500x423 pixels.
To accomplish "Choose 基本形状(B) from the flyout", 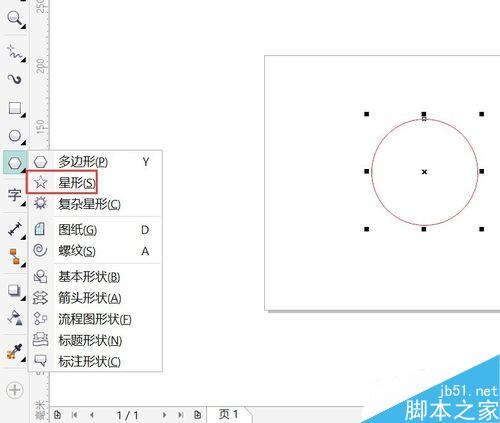I will tap(95, 277).
